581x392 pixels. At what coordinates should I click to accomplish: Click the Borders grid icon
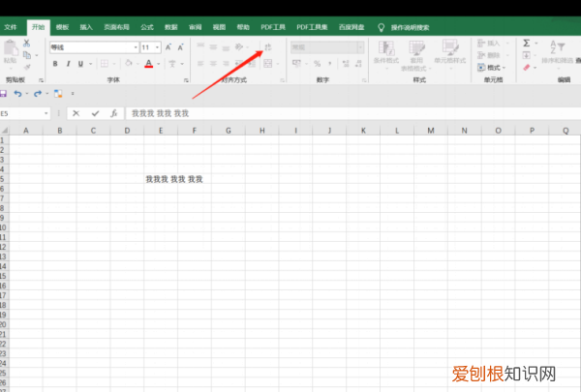click(105, 63)
